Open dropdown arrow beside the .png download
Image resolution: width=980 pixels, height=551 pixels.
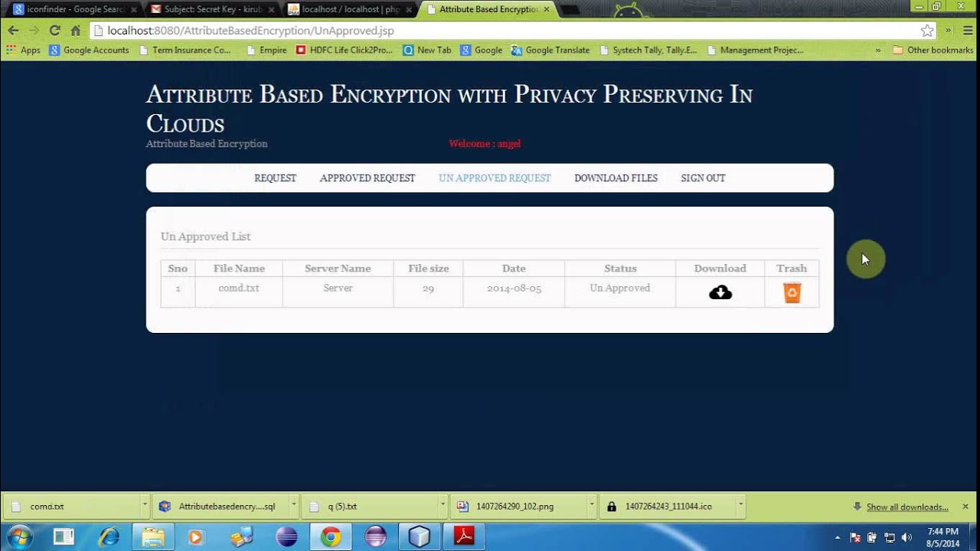point(591,506)
